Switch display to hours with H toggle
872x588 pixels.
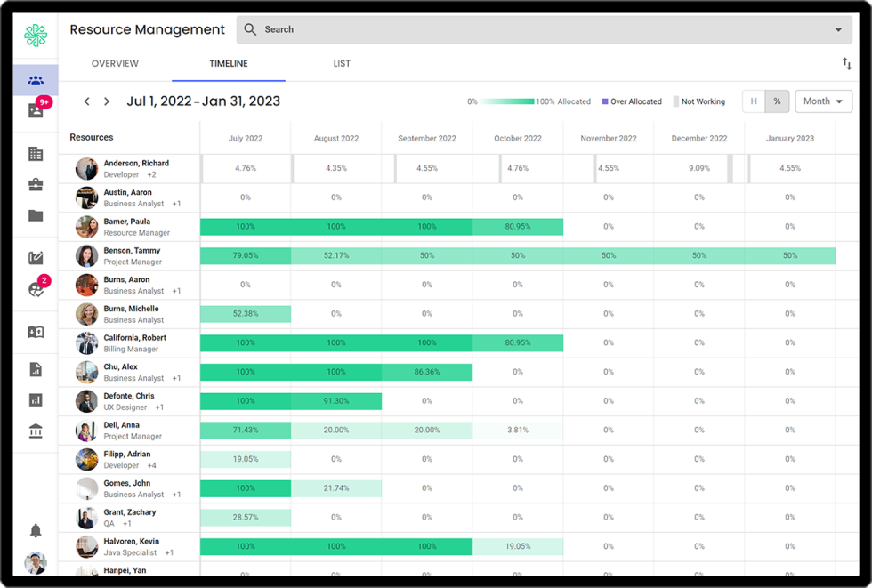[x=754, y=101]
